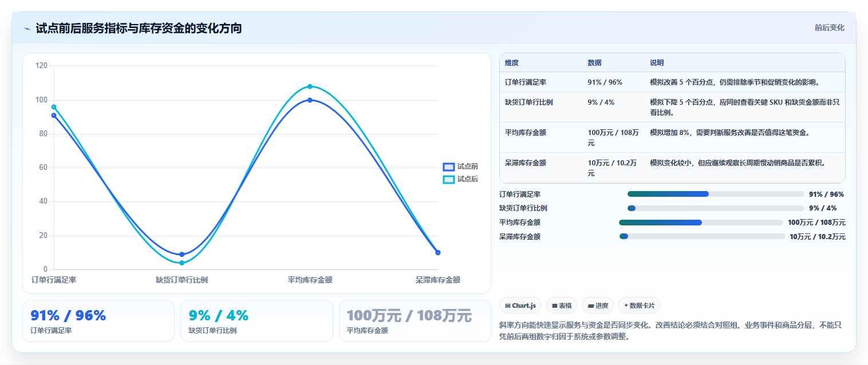Image resolution: width=868 pixels, height=365 pixels.
Task: Select table cell 呆滞库存金额
Action: (x=526, y=163)
